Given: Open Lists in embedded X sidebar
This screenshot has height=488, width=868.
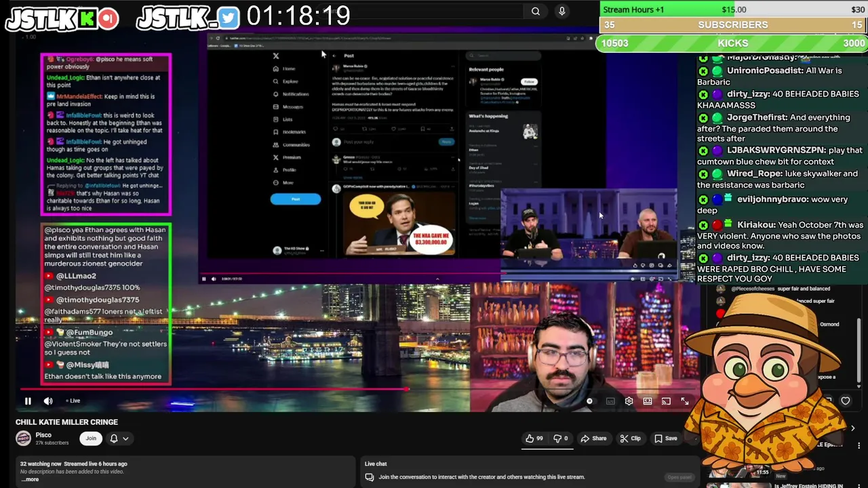Looking at the screenshot, I should click(x=283, y=119).
